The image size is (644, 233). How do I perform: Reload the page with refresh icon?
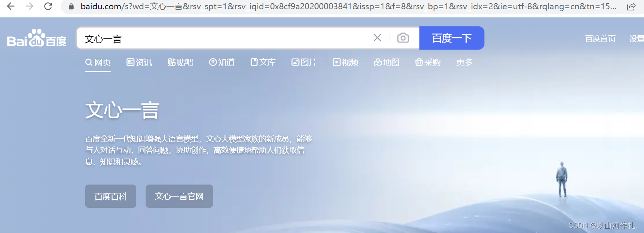pyautogui.click(x=48, y=6)
